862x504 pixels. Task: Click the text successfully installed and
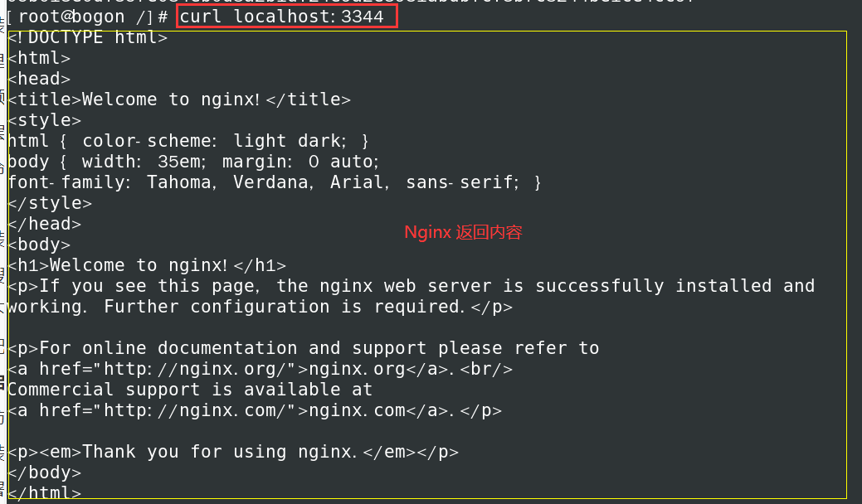(x=675, y=286)
